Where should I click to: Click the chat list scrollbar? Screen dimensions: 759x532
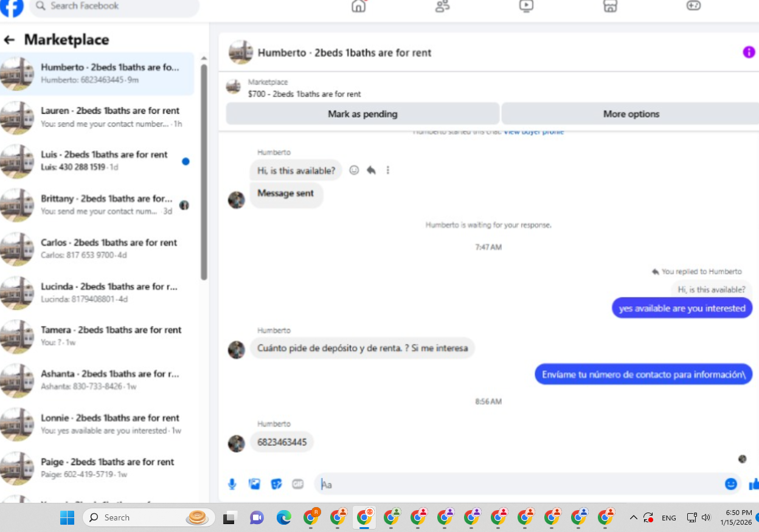(x=204, y=172)
